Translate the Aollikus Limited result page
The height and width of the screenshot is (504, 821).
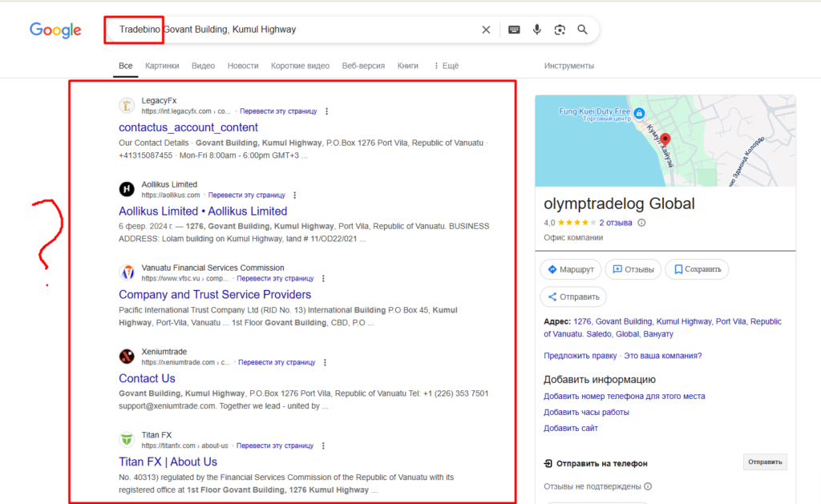(247, 196)
